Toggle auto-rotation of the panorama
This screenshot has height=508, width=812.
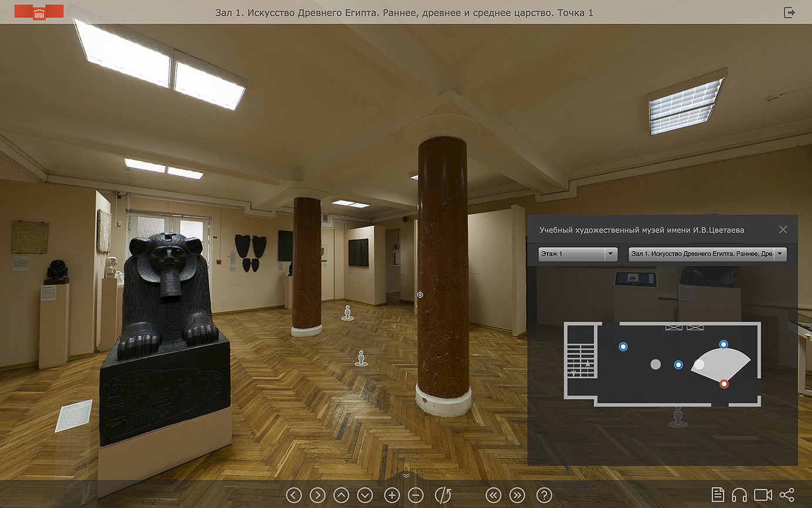(x=442, y=495)
